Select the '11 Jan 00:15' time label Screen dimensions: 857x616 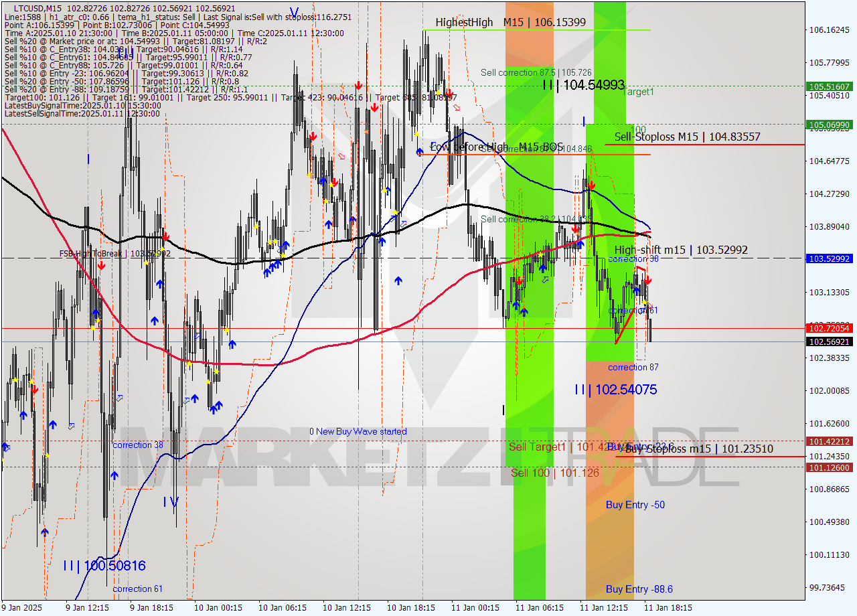[x=475, y=608]
